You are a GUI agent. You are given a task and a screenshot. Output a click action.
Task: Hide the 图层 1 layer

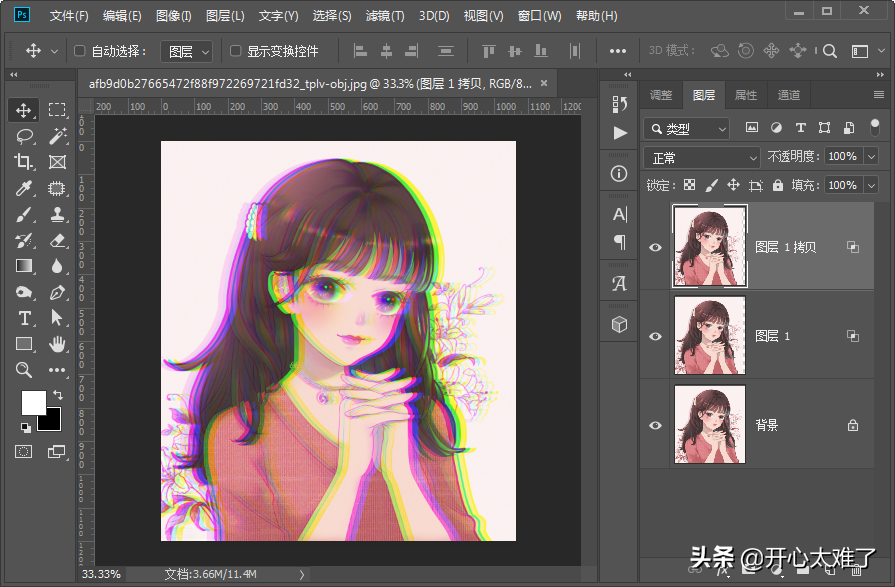pyautogui.click(x=655, y=336)
